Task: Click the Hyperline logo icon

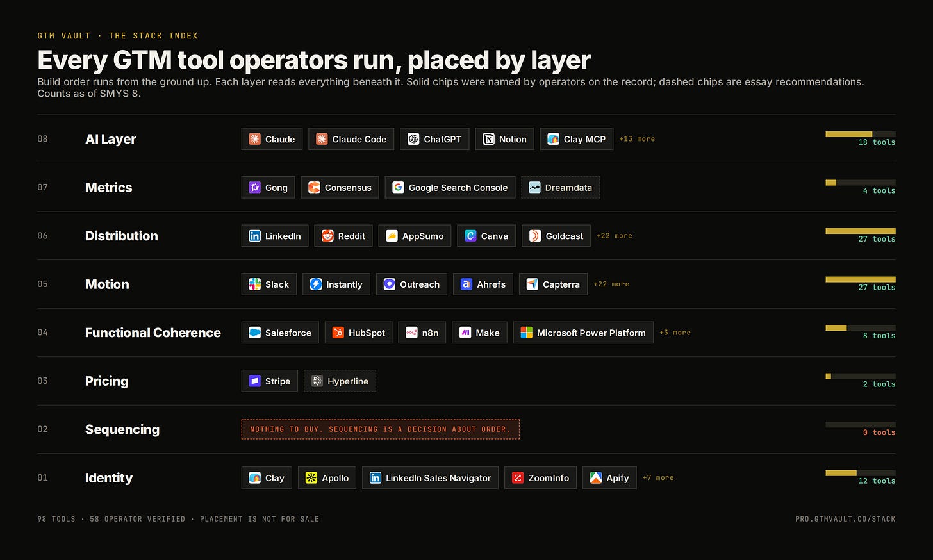Action: point(317,381)
